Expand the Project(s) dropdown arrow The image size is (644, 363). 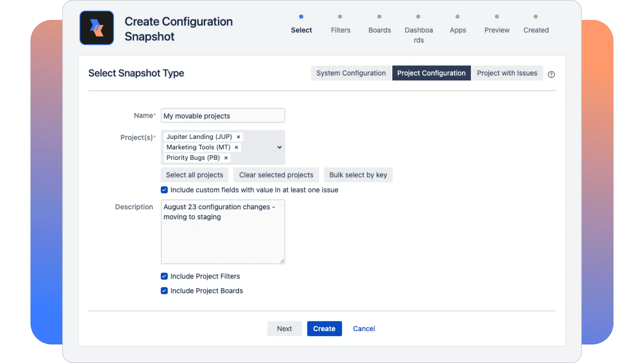279,147
